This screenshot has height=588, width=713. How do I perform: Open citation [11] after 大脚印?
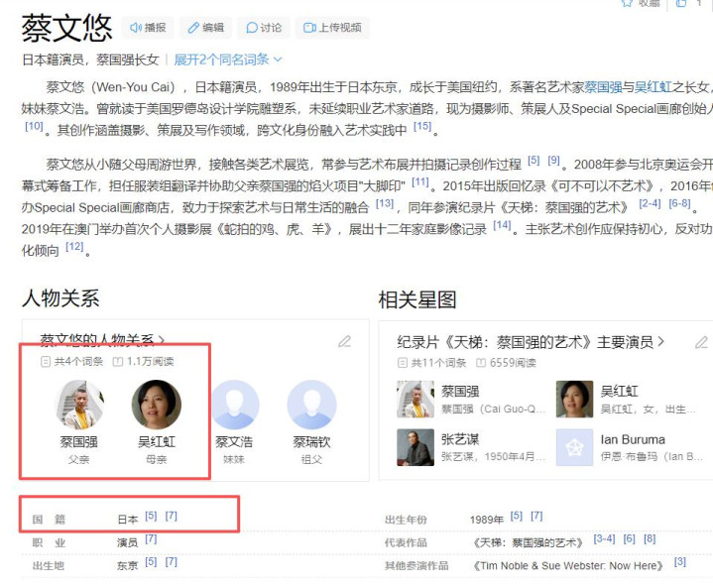tap(420, 181)
